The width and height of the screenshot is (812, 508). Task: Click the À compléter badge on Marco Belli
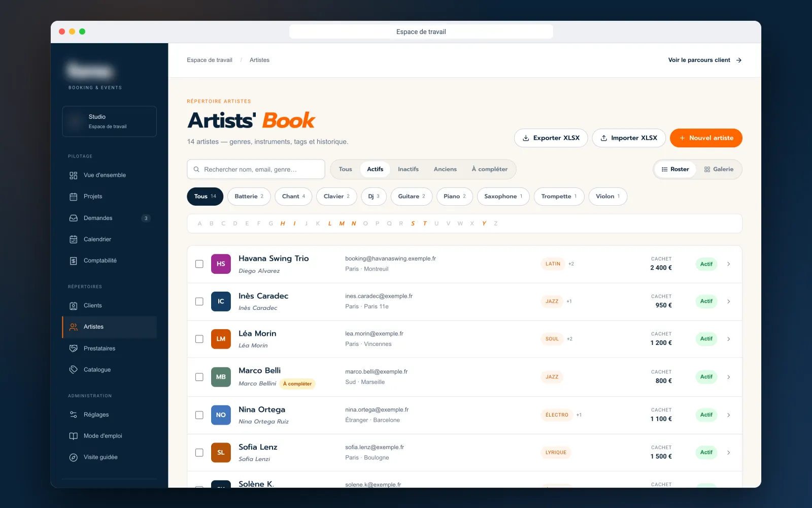click(x=297, y=384)
